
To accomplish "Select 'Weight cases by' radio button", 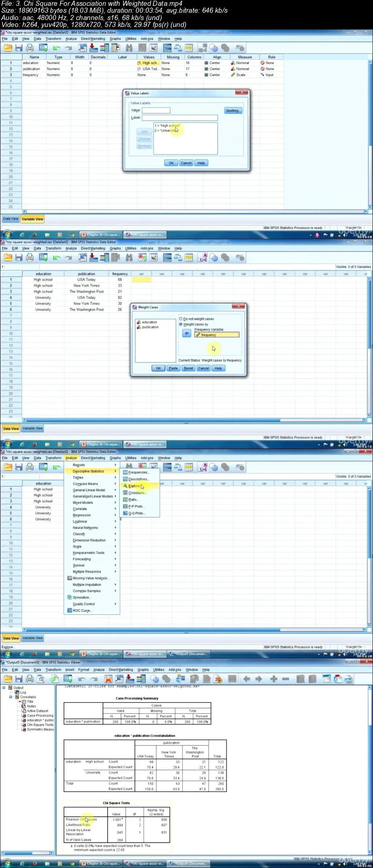I will tap(181, 324).
